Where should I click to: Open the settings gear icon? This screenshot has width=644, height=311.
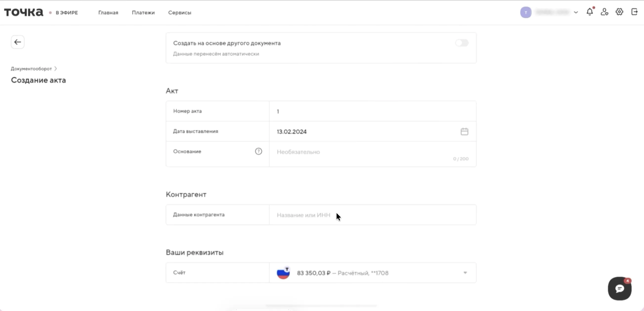pos(619,12)
